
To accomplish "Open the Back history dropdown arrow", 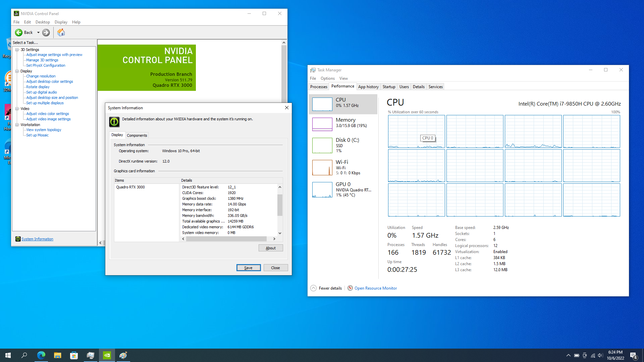I will click(x=38, y=33).
